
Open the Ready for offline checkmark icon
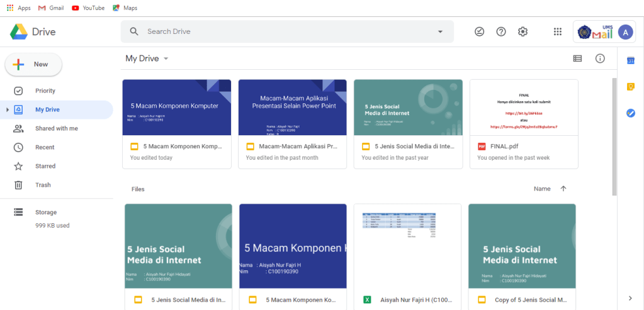click(x=480, y=31)
